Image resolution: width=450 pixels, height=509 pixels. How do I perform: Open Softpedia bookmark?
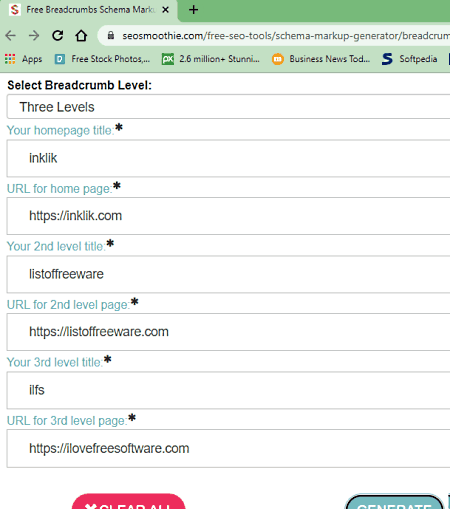410,59
